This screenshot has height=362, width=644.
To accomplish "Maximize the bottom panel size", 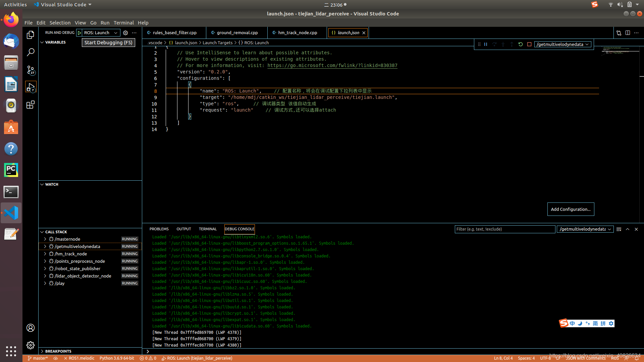I will click(x=628, y=229).
